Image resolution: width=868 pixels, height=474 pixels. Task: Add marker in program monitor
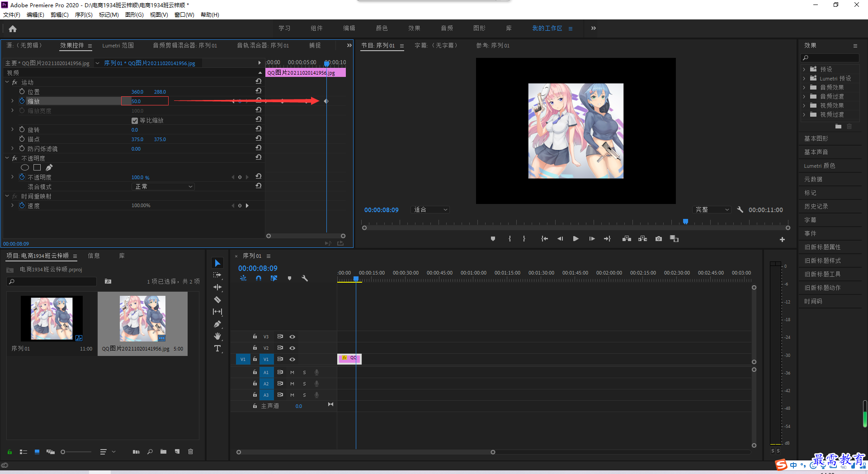click(493, 239)
